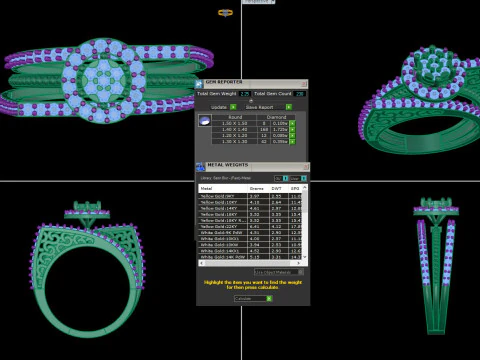Click the small ring icon at top of viewport
The image size is (480, 360).
click(225, 13)
